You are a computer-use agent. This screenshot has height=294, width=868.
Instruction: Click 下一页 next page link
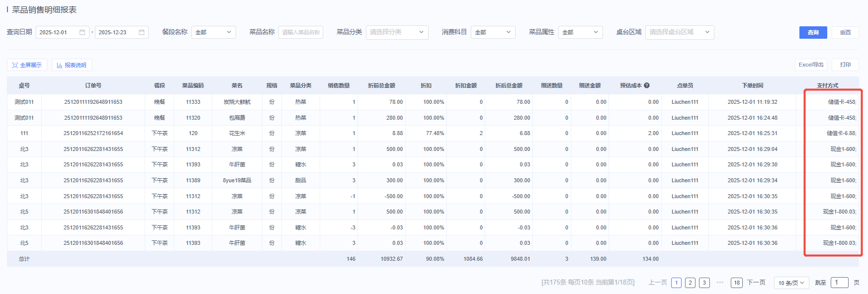[756, 283]
